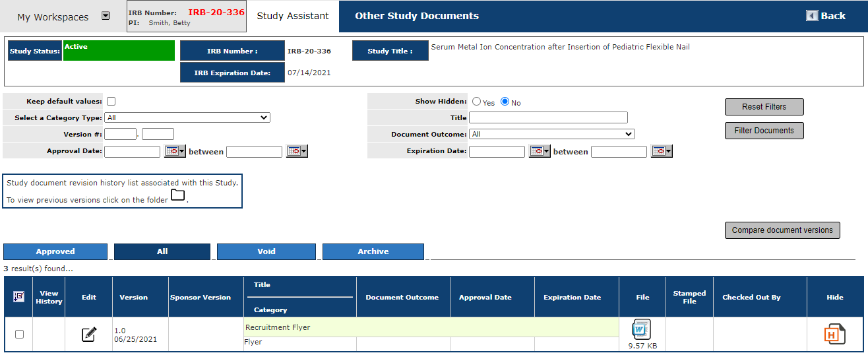Click the Edit pencil icon for Recruitment Flyer

tap(89, 335)
